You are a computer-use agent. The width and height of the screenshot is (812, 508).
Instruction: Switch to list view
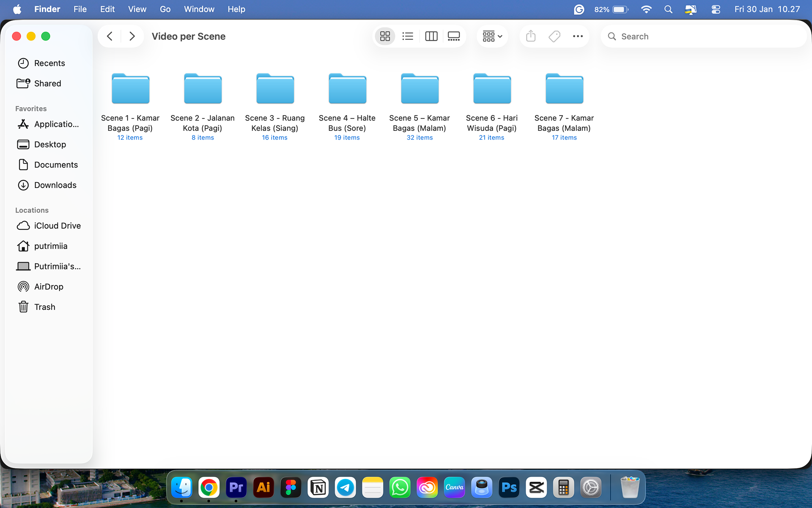tap(408, 36)
